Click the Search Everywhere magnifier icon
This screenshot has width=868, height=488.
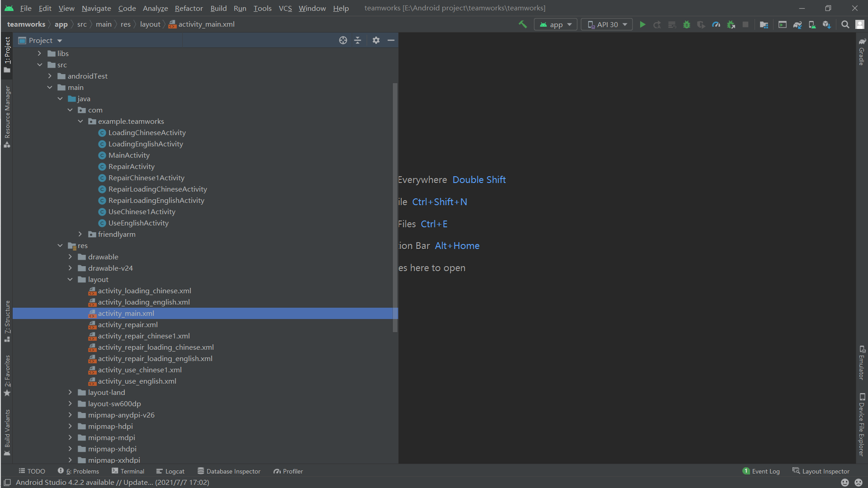(845, 24)
